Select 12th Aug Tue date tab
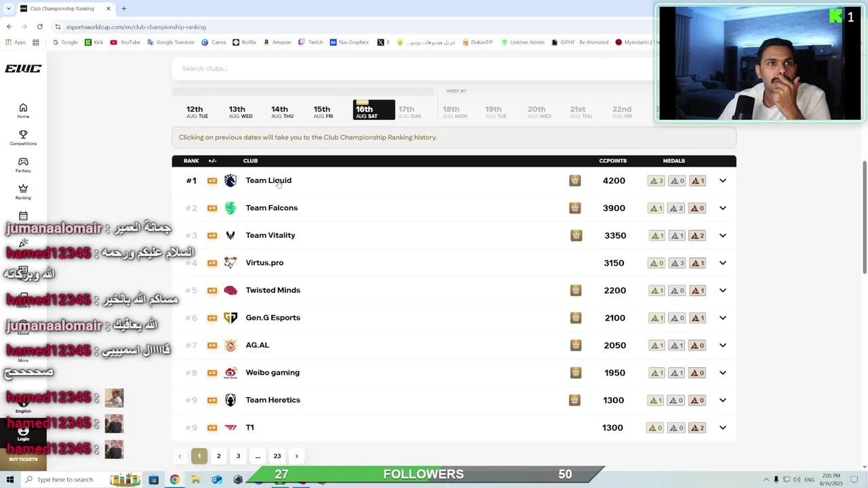 coord(197,111)
